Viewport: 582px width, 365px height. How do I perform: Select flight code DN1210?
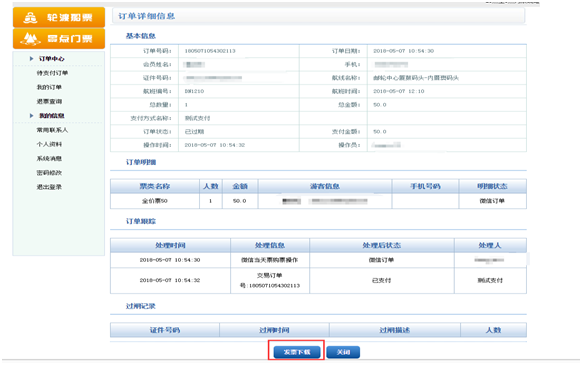point(194,91)
